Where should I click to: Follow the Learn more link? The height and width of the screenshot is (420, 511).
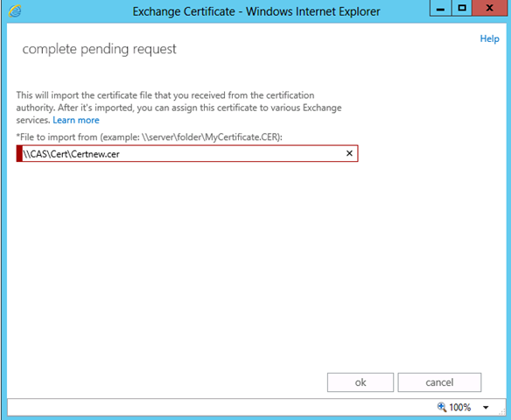click(x=76, y=120)
